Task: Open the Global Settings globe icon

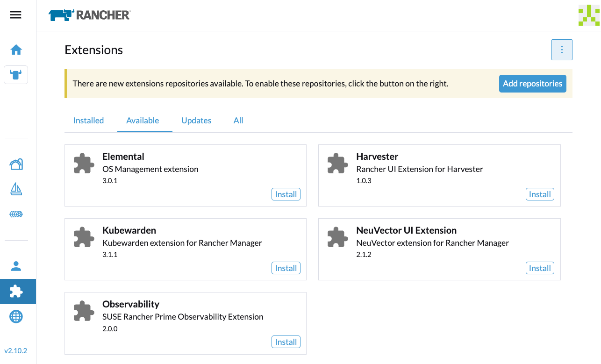Action: click(16, 316)
